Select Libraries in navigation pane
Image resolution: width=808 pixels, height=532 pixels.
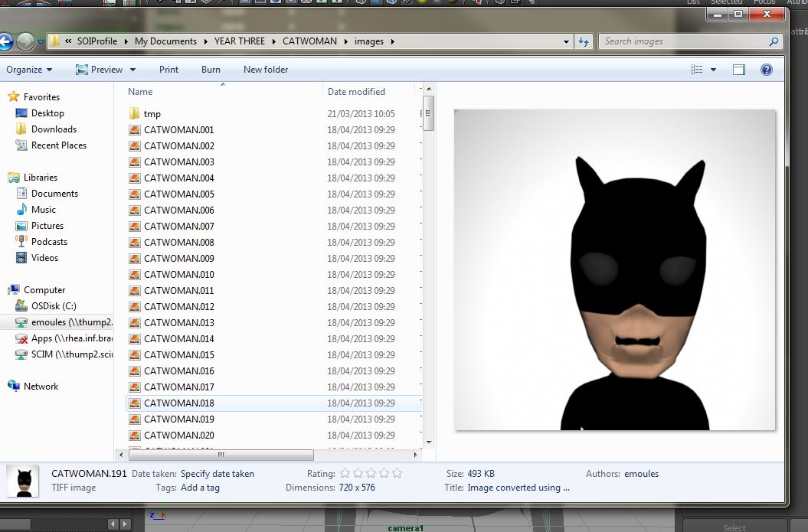tap(40, 177)
